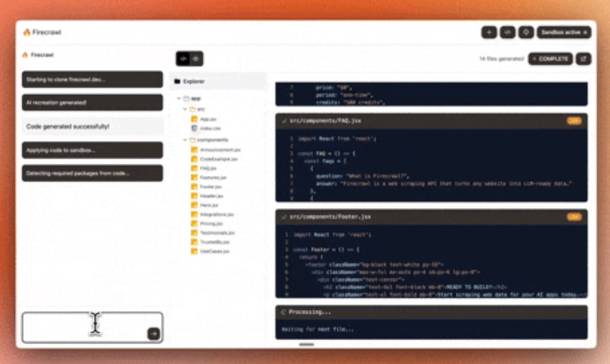Click the src/components/FAQ.jsx code block header
Image resolution: width=610 pixels, height=364 pixels.
[431, 121]
